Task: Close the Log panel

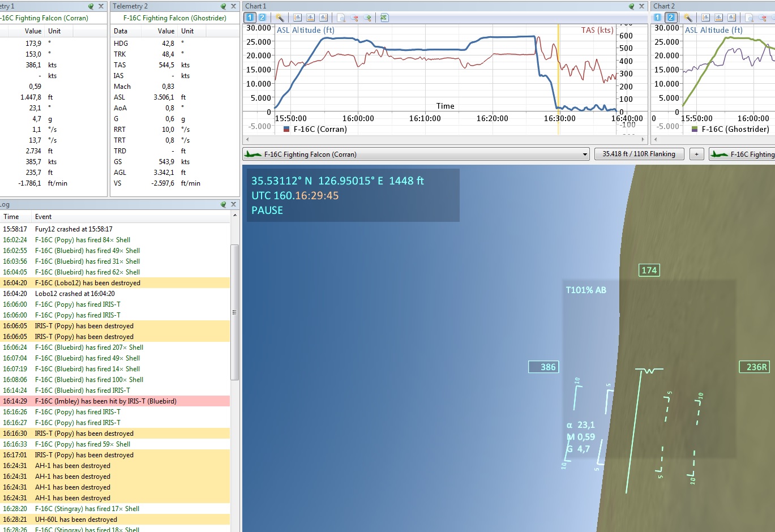Action: coord(233,204)
